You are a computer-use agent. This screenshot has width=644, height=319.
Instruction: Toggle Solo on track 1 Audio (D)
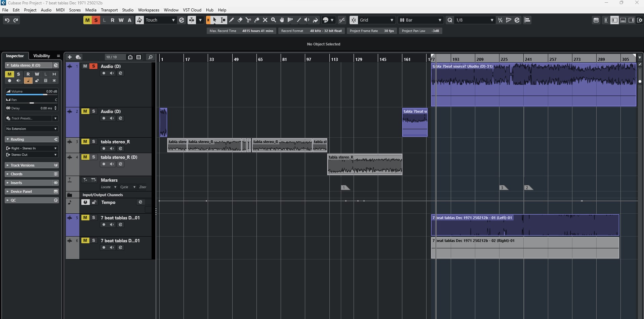94,66
